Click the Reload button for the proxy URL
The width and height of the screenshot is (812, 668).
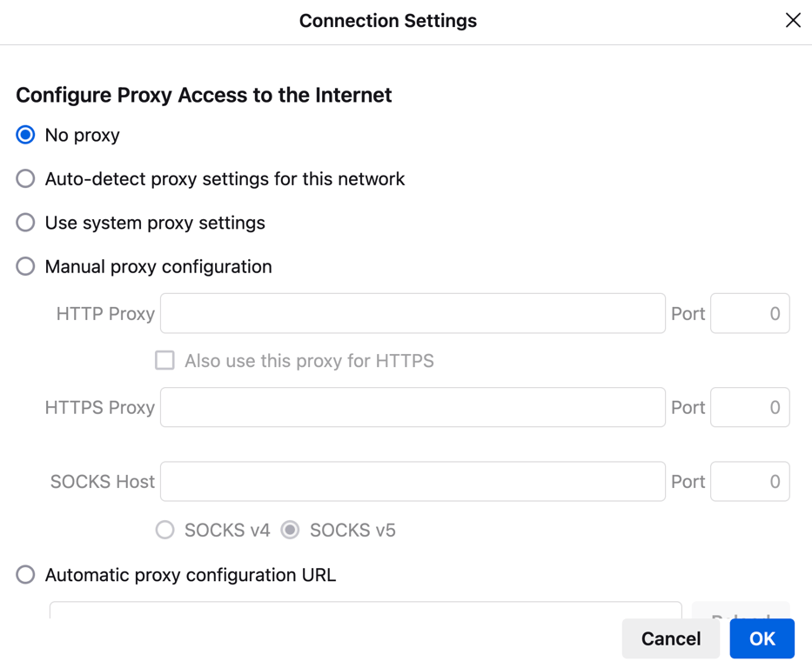coord(741,609)
